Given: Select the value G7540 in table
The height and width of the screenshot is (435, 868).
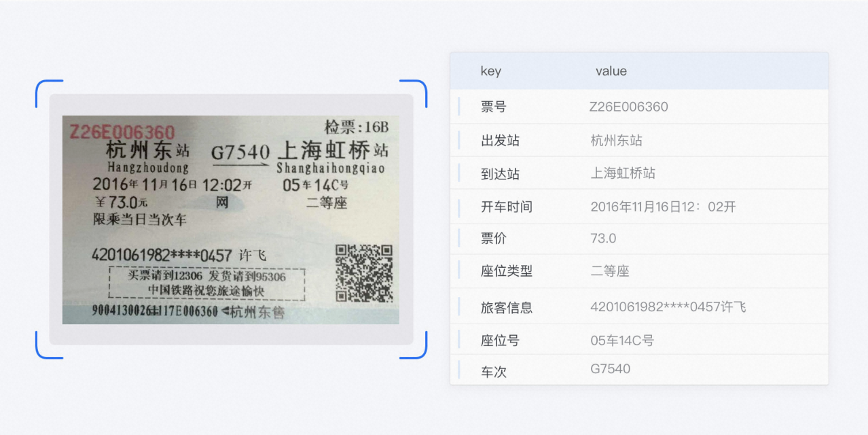Looking at the screenshot, I should tap(610, 369).
